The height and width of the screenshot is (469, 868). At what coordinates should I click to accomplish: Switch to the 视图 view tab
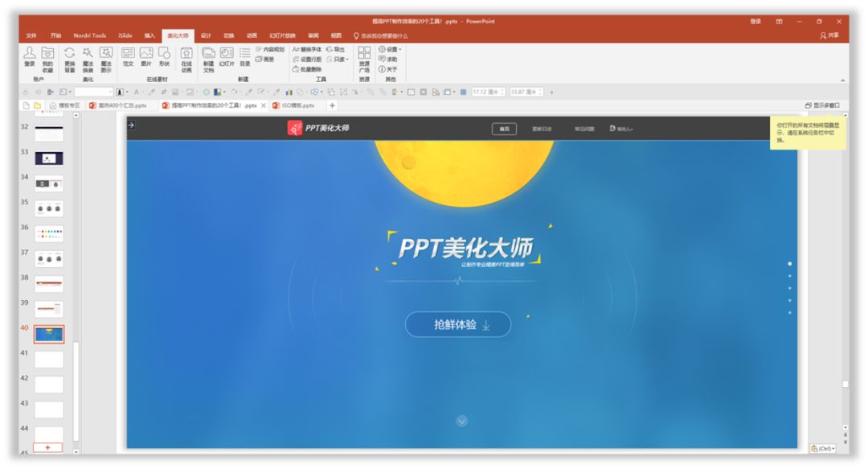point(336,35)
